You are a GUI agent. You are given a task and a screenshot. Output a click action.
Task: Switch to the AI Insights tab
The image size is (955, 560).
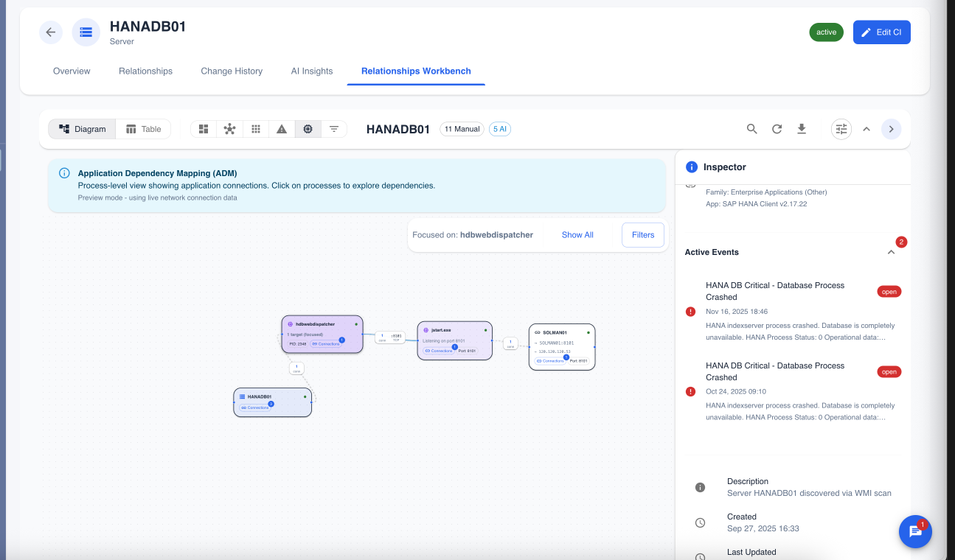tap(311, 71)
